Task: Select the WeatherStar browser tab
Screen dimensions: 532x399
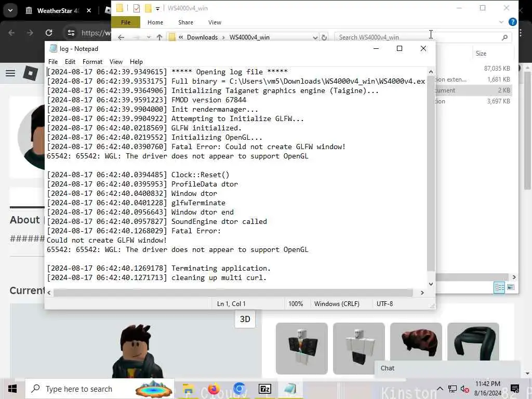Action: [56, 10]
